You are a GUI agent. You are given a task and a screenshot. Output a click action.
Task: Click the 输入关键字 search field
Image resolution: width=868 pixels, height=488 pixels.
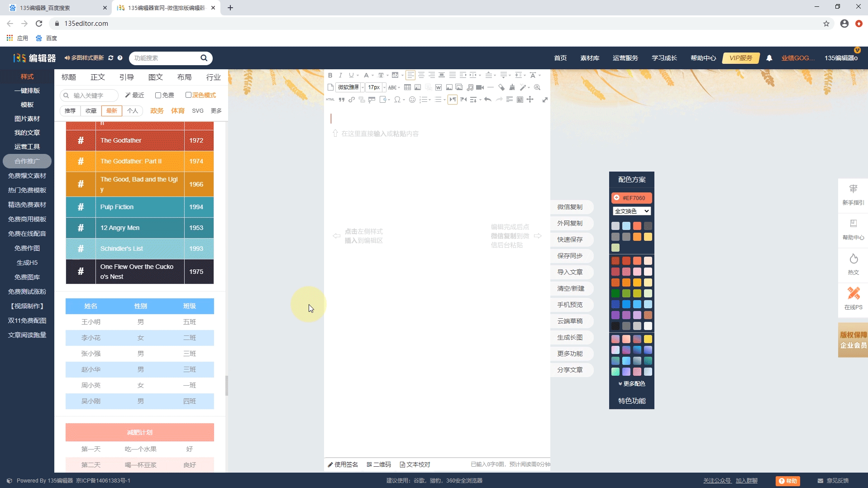[x=94, y=96]
